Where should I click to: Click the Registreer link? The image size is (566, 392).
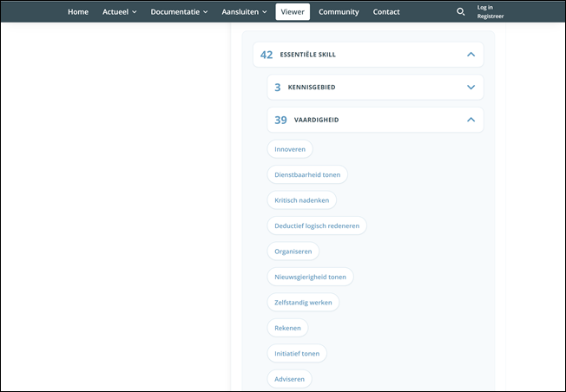pyautogui.click(x=490, y=16)
